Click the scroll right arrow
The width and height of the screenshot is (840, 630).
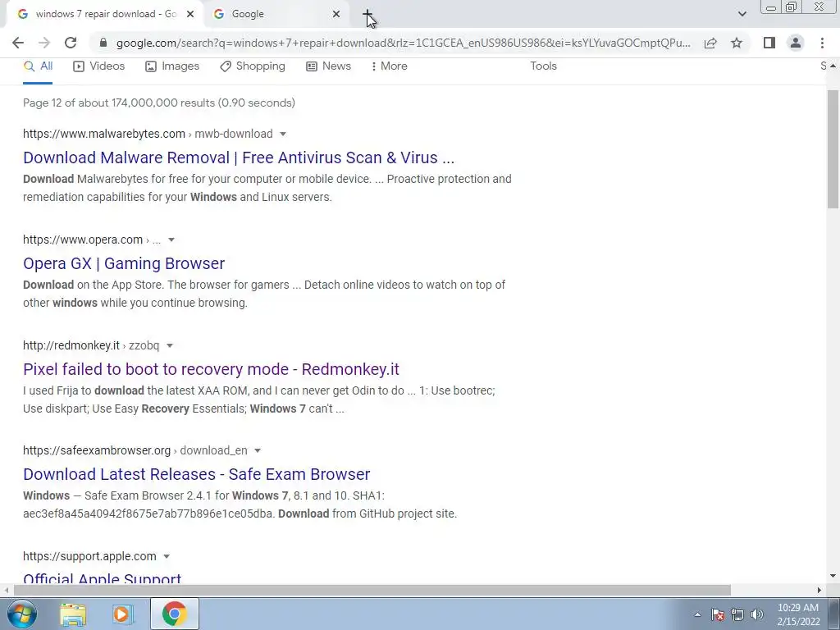pos(819,591)
